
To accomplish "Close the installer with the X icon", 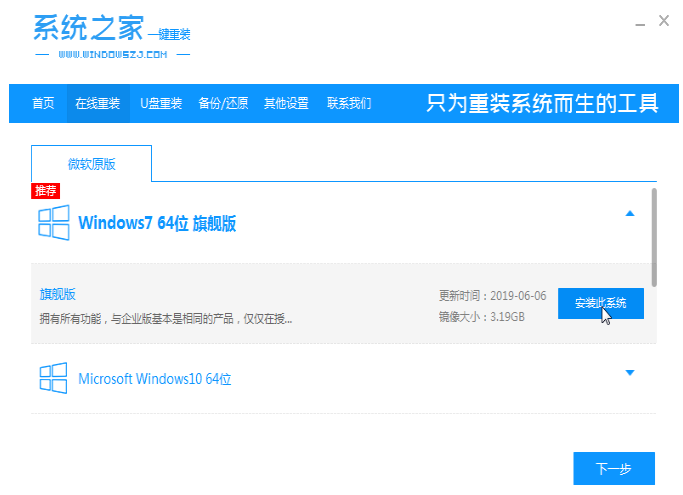I will [663, 21].
